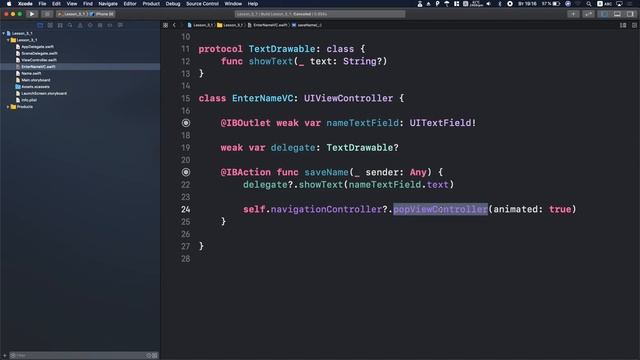
Task: Open the related items grid menu
Action: (x=165, y=25)
